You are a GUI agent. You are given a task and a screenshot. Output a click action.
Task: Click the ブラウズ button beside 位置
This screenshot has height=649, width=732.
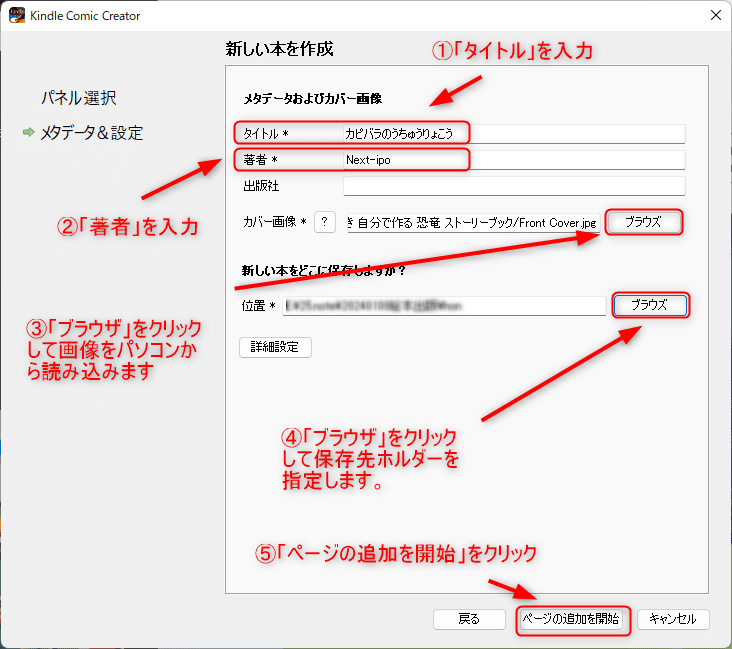(x=650, y=305)
